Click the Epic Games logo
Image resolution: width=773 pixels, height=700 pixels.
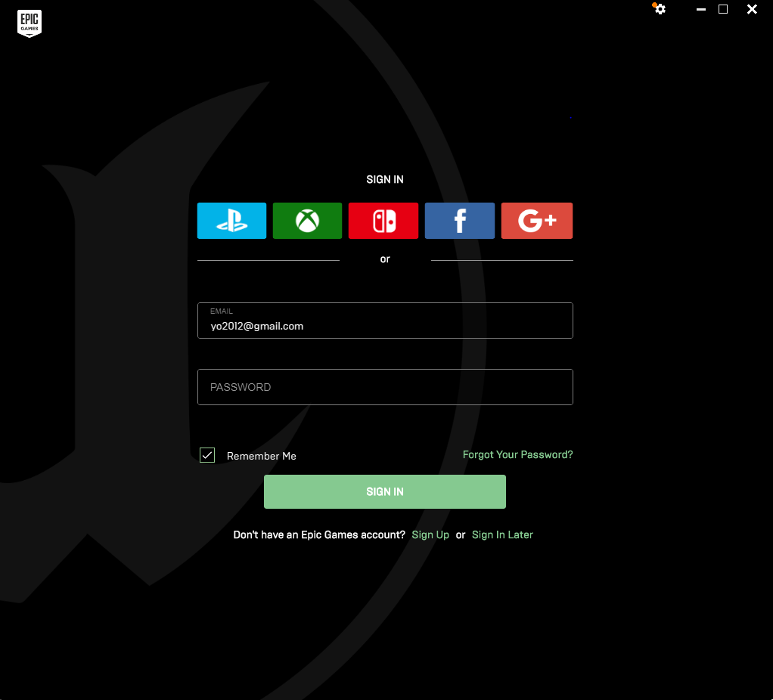click(x=29, y=23)
